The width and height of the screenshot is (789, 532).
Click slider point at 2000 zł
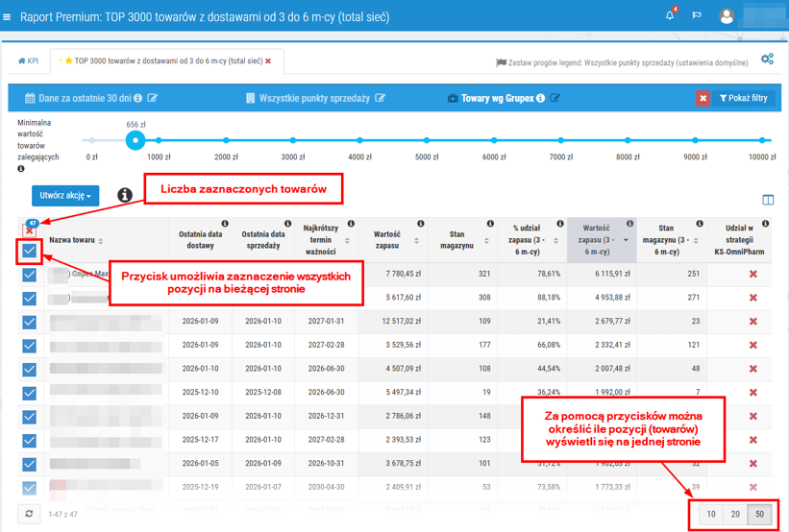226,140
